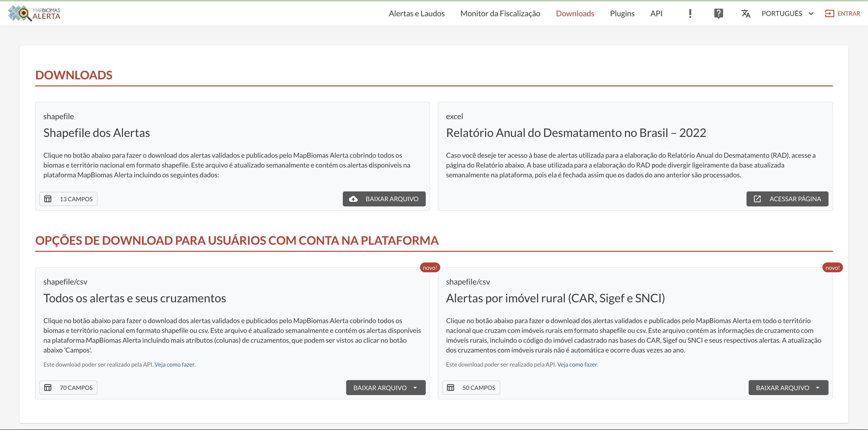The image size is (868, 430).
Task: Open BAIXAR ARQUIVO dropdown for Todos os alertas
Action: pos(385,387)
